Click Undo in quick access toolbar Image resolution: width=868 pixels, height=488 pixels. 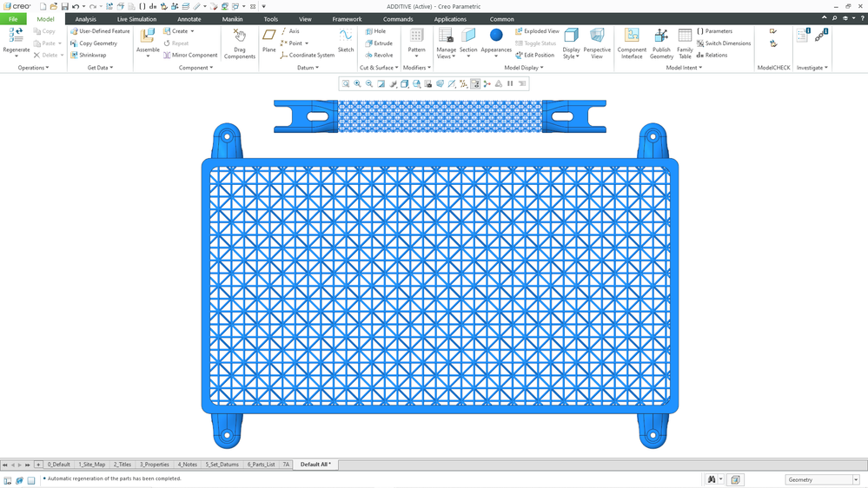76,7
